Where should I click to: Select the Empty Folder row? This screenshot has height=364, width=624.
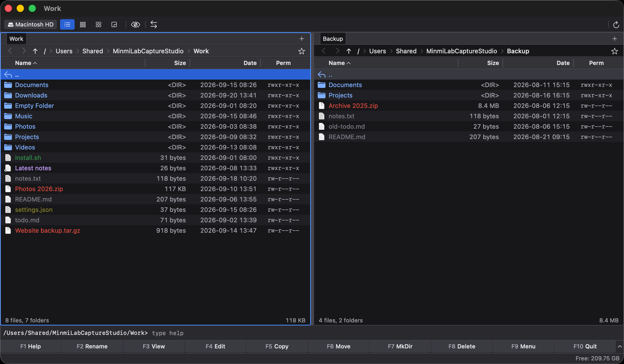[x=155, y=106]
